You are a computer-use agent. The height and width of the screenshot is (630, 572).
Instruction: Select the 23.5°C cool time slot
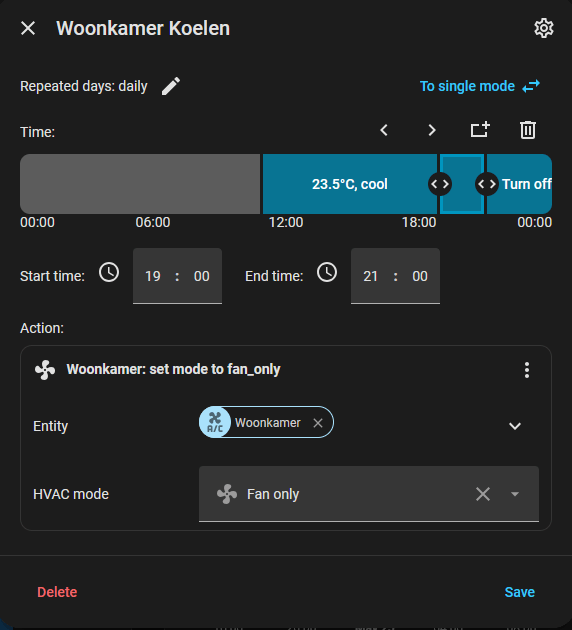349,184
